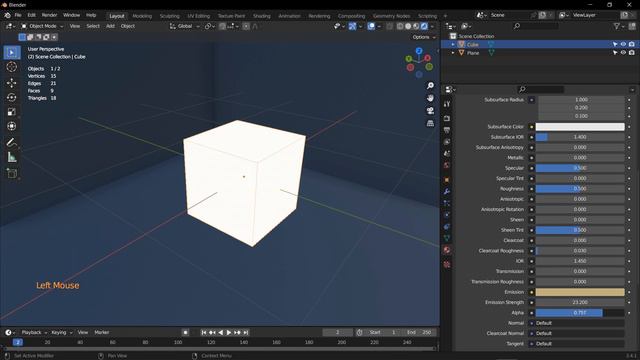Screen dimensions: 640x360
Task: Select the Transform tool
Action: [12, 126]
